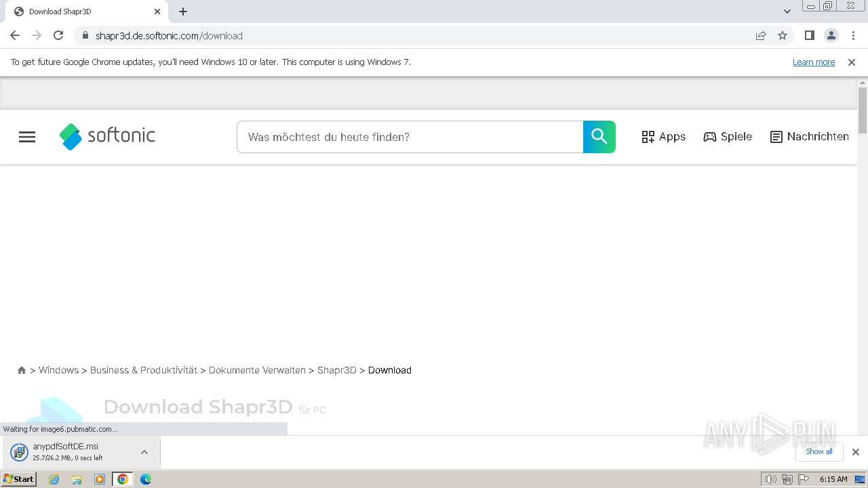The height and width of the screenshot is (488, 868).
Task: Expand options for anypdfSoftDE.msi download
Action: coord(144,452)
